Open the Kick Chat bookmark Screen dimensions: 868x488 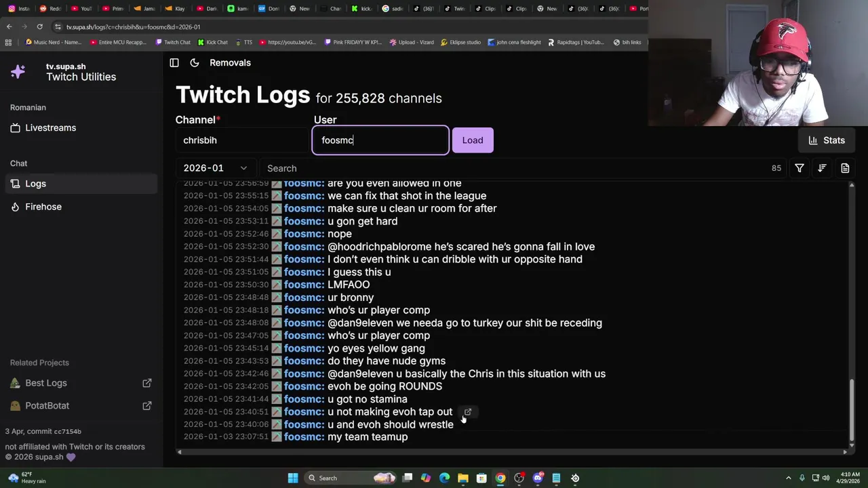pyautogui.click(x=213, y=42)
